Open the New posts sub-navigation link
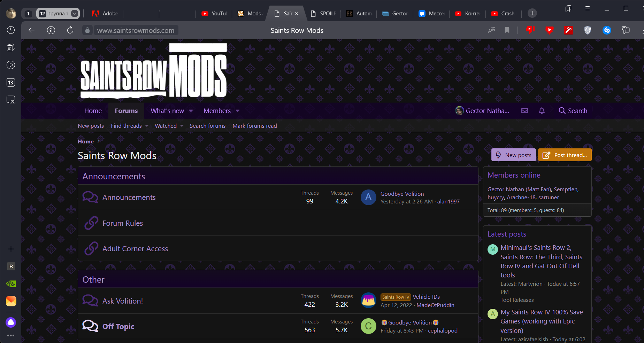 point(91,126)
